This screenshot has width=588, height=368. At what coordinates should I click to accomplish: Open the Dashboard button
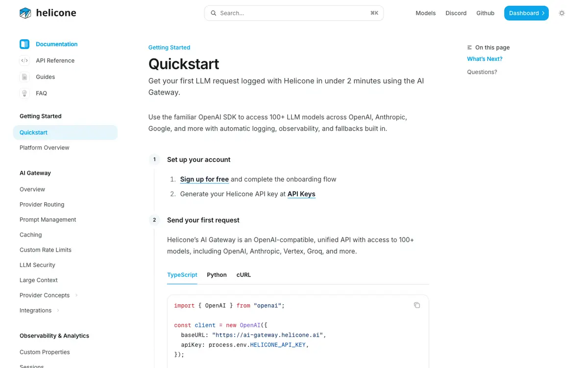coord(526,13)
